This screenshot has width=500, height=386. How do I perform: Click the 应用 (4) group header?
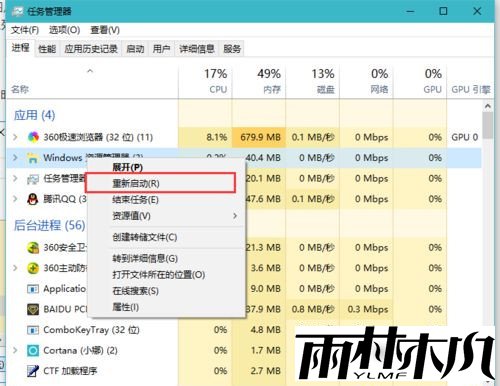pos(34,115)
